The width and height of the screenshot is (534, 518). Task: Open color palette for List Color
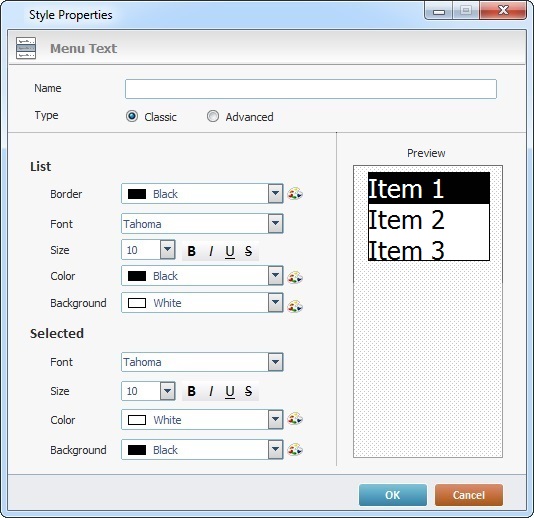coord(295,277)
